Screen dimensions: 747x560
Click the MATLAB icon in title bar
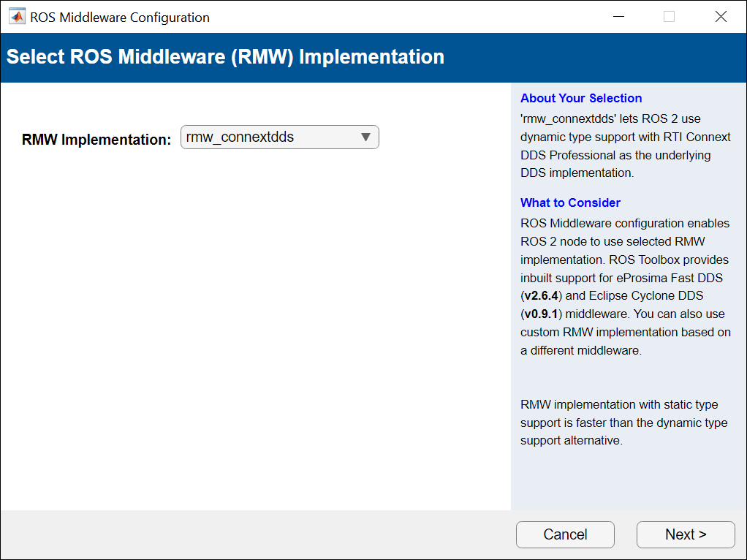17,17
